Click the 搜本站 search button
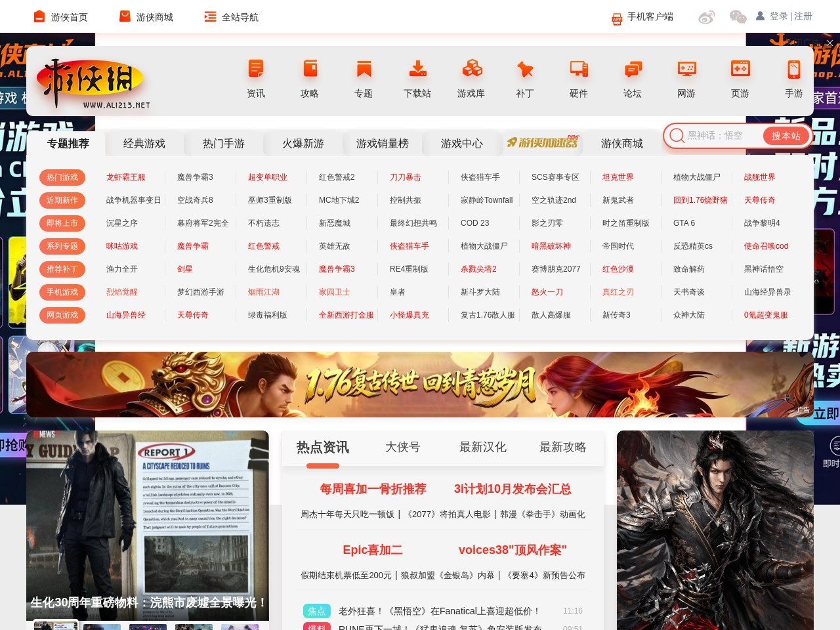Viewport: 840px width, 630px height. [x=786, y=136]
